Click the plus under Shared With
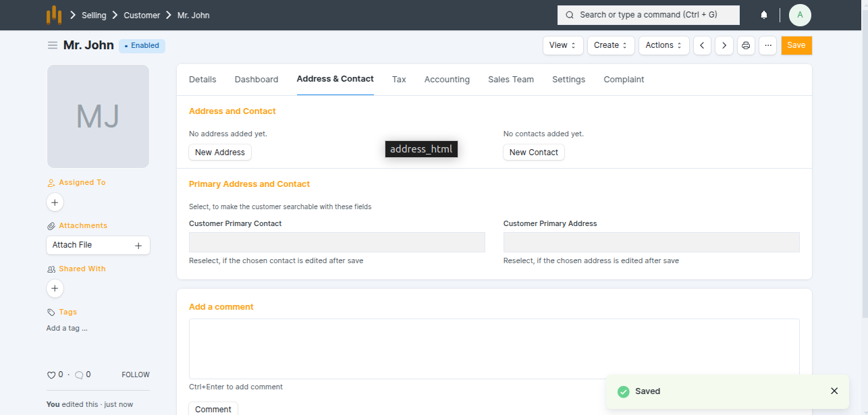Viewport: 868px width, 415px height. tap(55, 288)
